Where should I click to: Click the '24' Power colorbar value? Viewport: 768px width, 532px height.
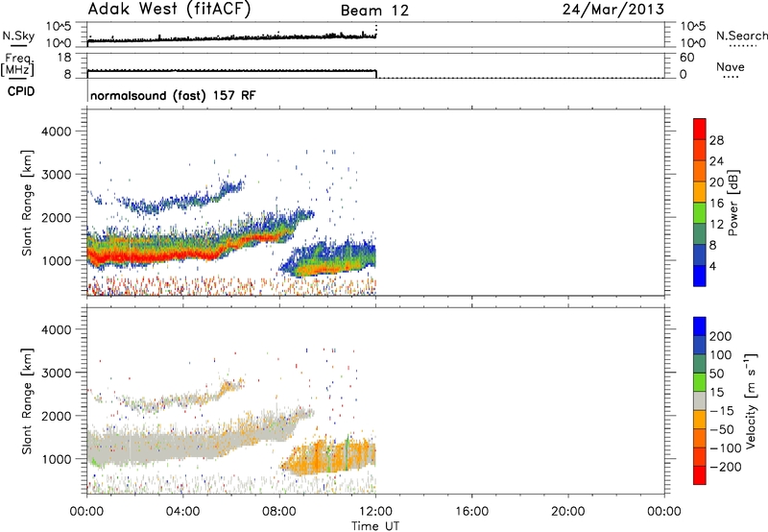(x=716, y=161)
